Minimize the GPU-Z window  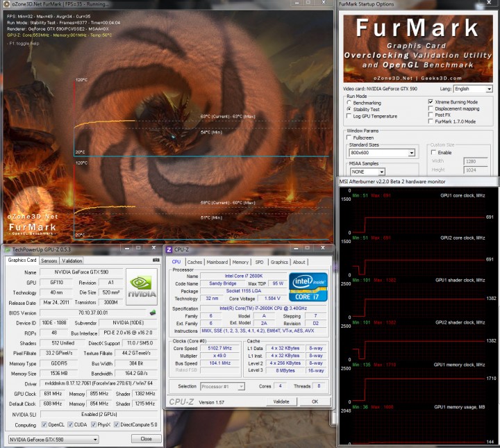[x=127, y=248]
